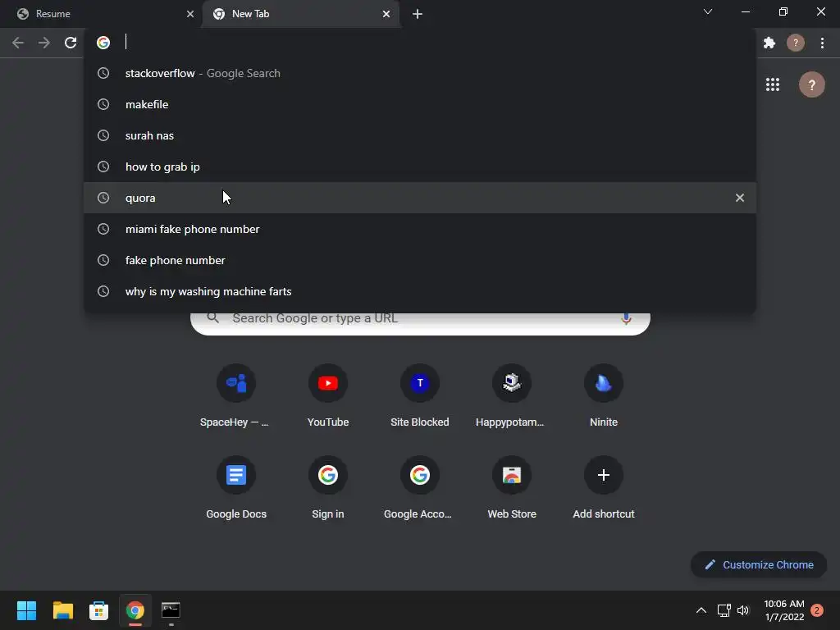Click the Chrome taskbar icon

[135, 610]
